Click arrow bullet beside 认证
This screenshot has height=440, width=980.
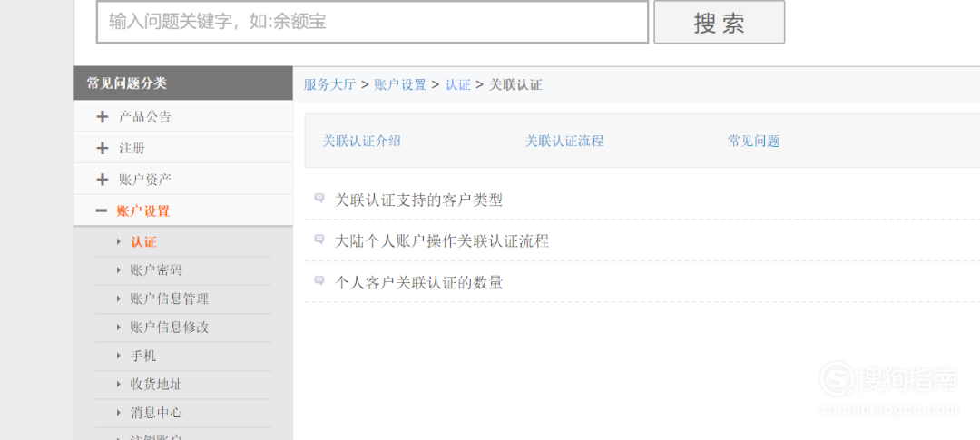click(x=119, y=242)
